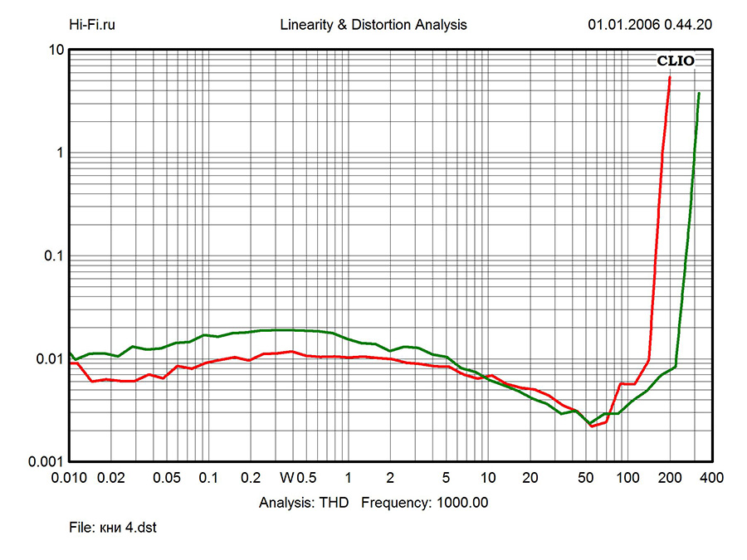Select the File: кни 4.dst label
The image size is (747, 560).
coord(113,528)
